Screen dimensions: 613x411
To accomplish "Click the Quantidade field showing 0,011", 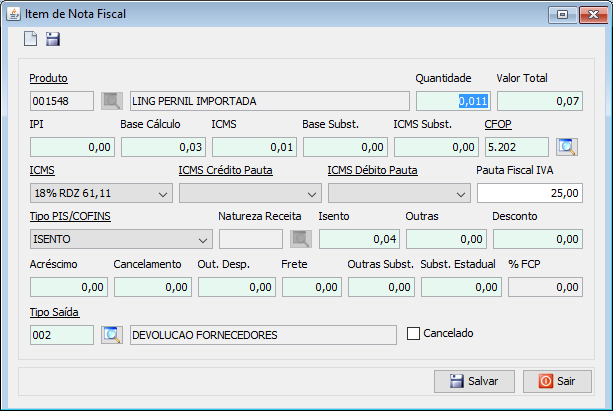I will [x=452, y=101].
